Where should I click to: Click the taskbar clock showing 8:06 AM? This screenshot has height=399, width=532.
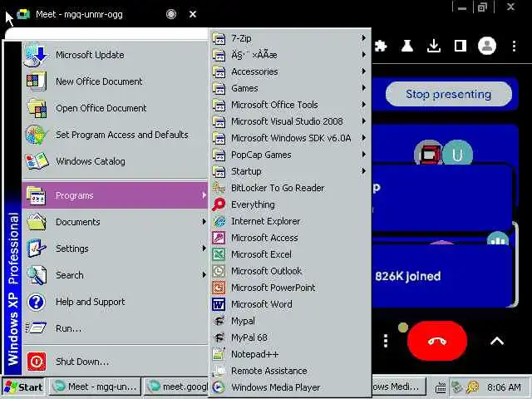pos(504,387)
